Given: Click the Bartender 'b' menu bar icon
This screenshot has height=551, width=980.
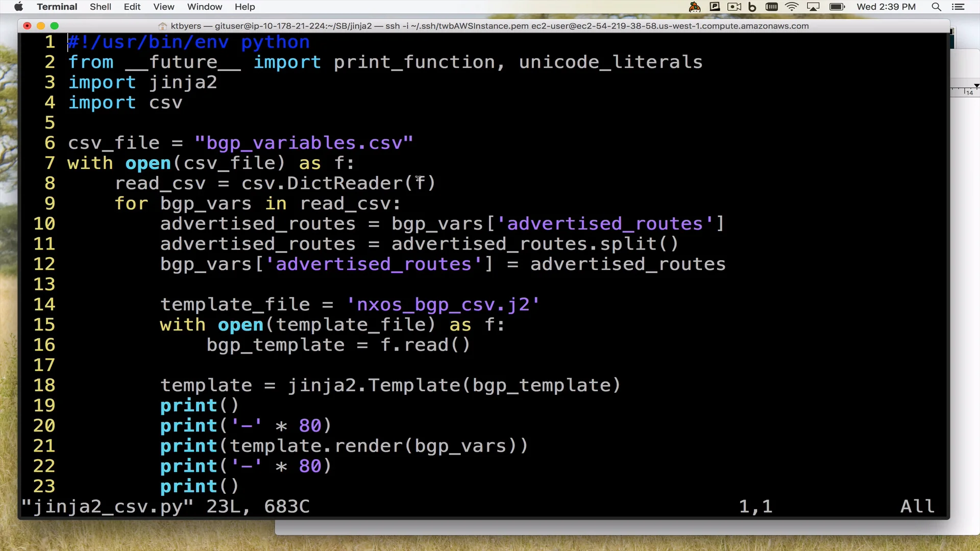Looking at the screenshot, I should tap(752, 7).
